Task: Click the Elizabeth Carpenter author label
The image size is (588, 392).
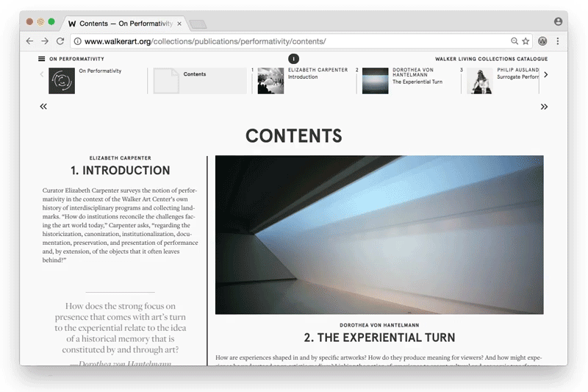Action: (x=121, y=158)
